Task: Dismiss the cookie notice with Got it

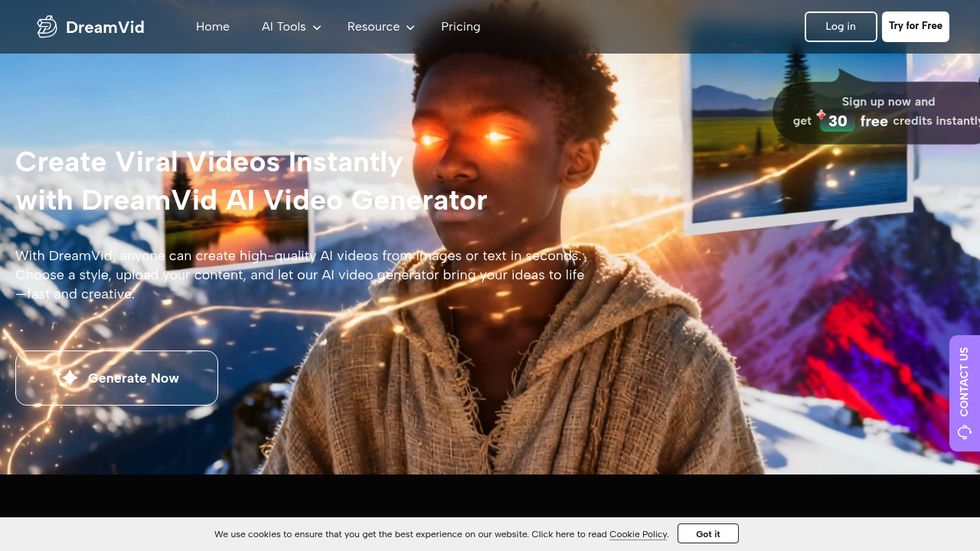Action: tap(707, 533)
